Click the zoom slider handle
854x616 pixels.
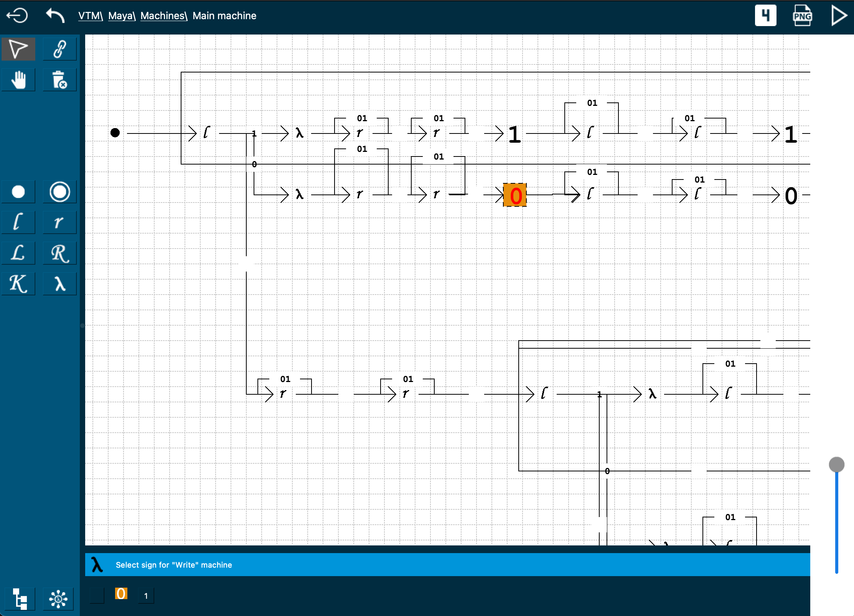click(x=836, y=464)
